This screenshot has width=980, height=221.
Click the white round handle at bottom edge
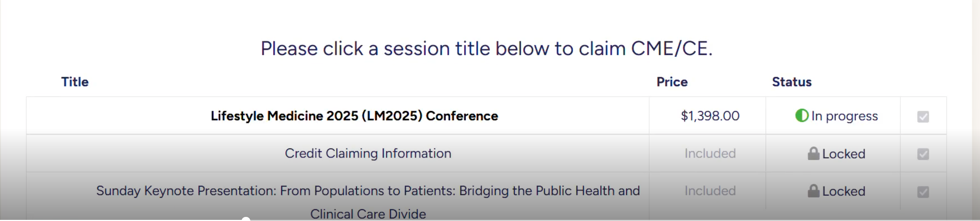(246, 219)
